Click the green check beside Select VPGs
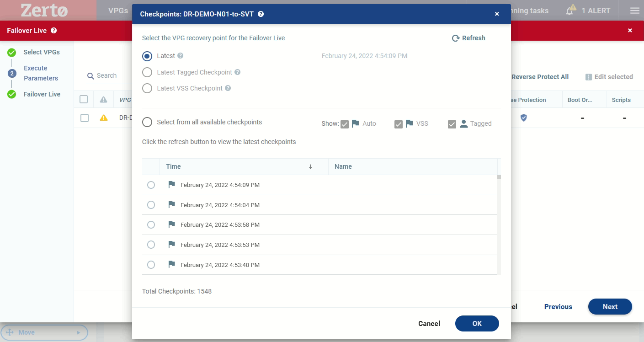 coord(12,53)
